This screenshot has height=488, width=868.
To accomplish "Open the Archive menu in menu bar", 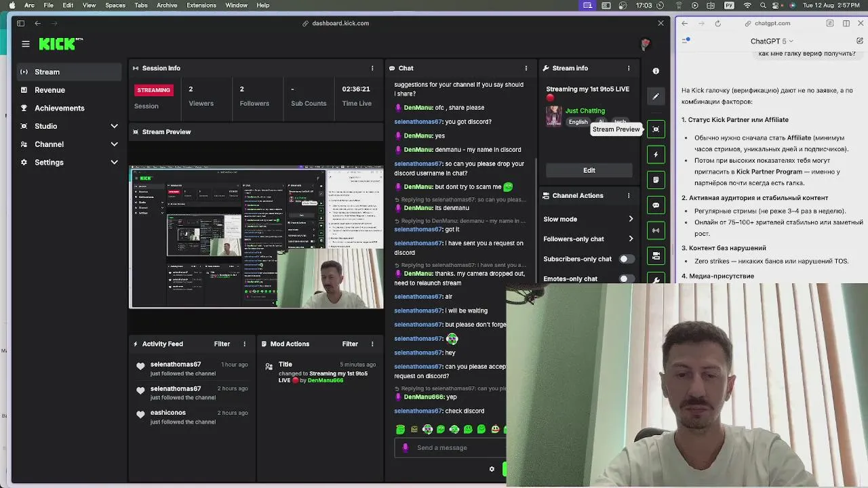I will point(167,5).
